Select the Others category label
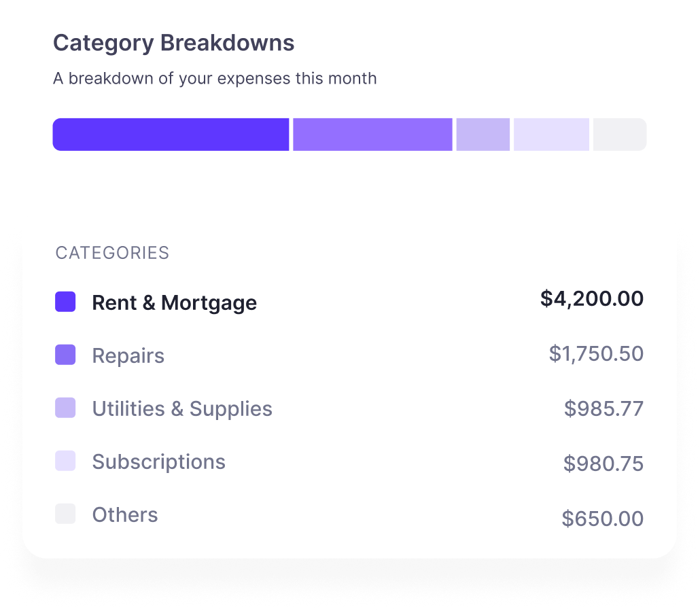The width and height of the screenshot is (700, 611). (125, 515)
